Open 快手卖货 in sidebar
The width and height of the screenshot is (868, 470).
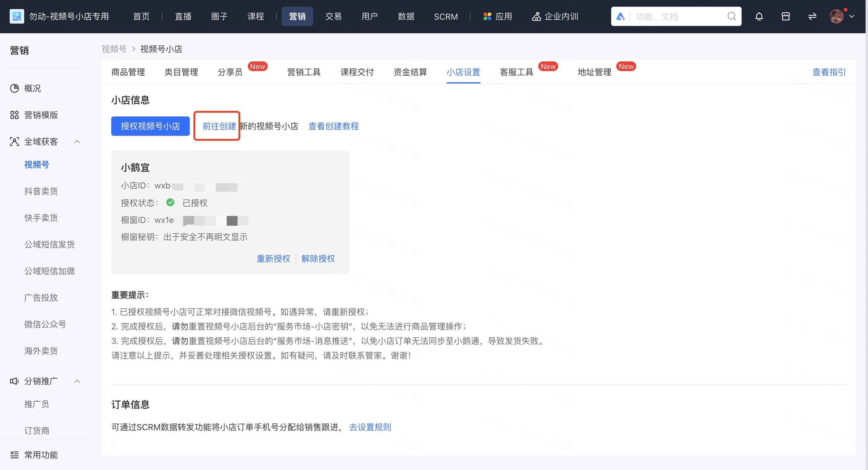pyautogui.click(x=41, y=218)
